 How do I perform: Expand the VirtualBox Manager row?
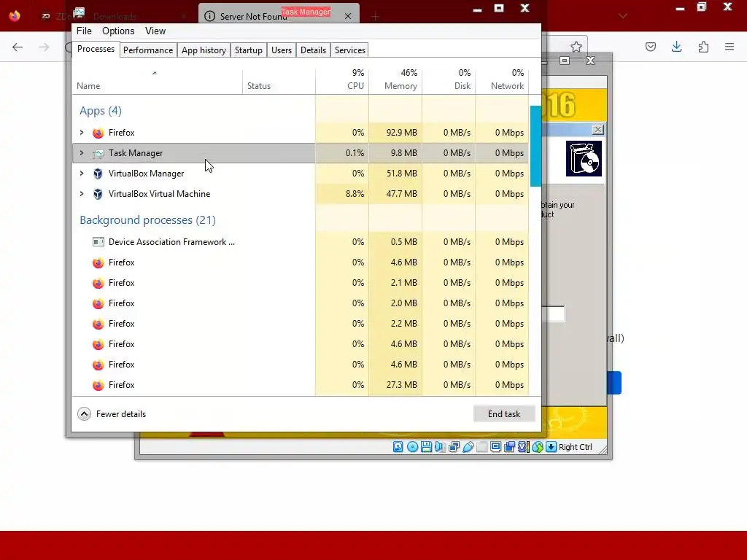coord(82,174)
